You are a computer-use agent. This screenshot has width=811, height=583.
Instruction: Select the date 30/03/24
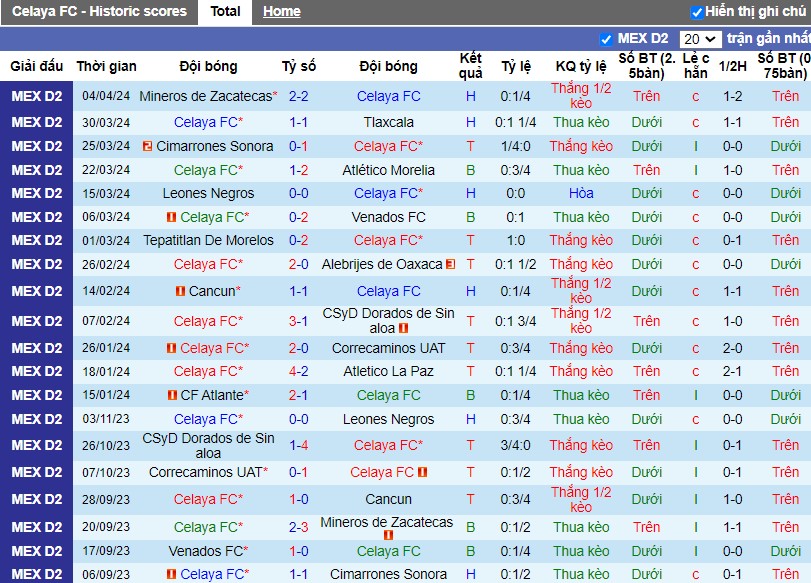[x=106, y=123]
